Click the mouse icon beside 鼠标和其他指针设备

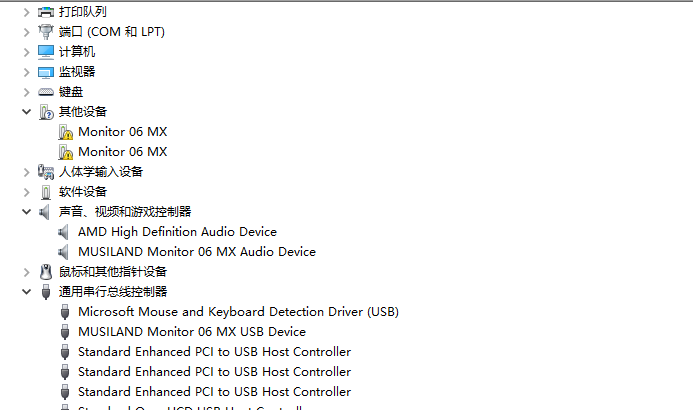[x=46, y=272]
